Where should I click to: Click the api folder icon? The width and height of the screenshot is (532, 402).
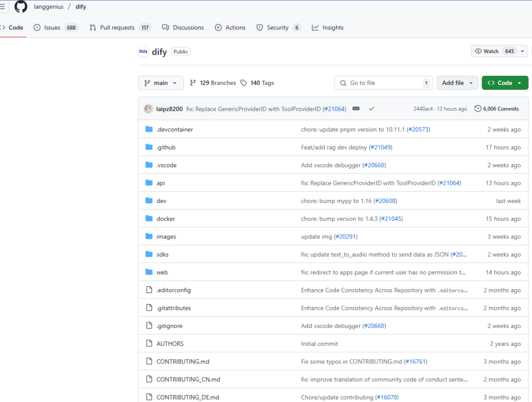point(149,183)
